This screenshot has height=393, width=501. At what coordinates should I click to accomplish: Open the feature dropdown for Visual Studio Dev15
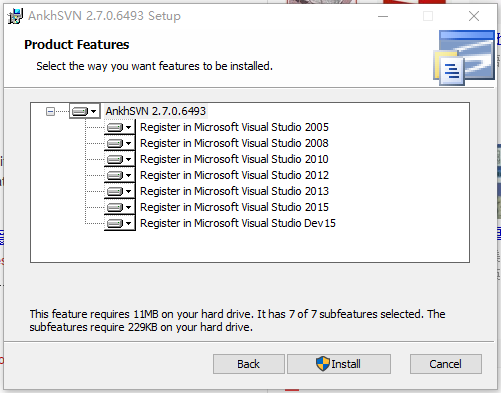(x=120, y=223)
